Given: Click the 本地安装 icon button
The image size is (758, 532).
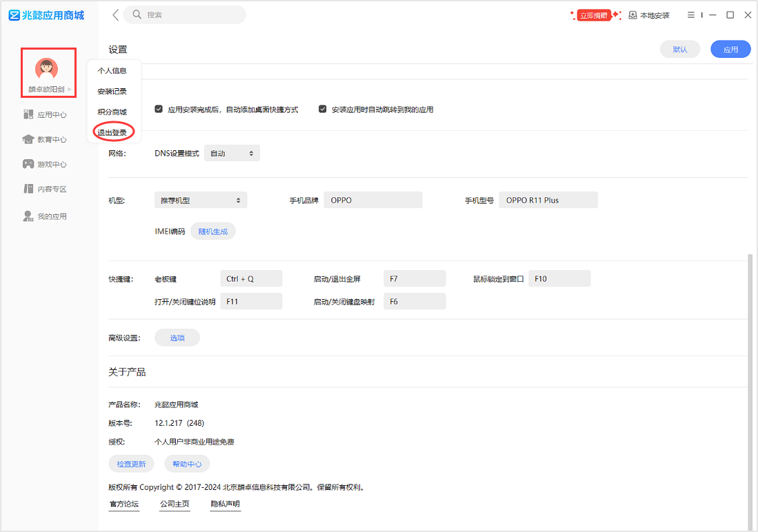Looking at the screenshot, I should click(649, 15).
